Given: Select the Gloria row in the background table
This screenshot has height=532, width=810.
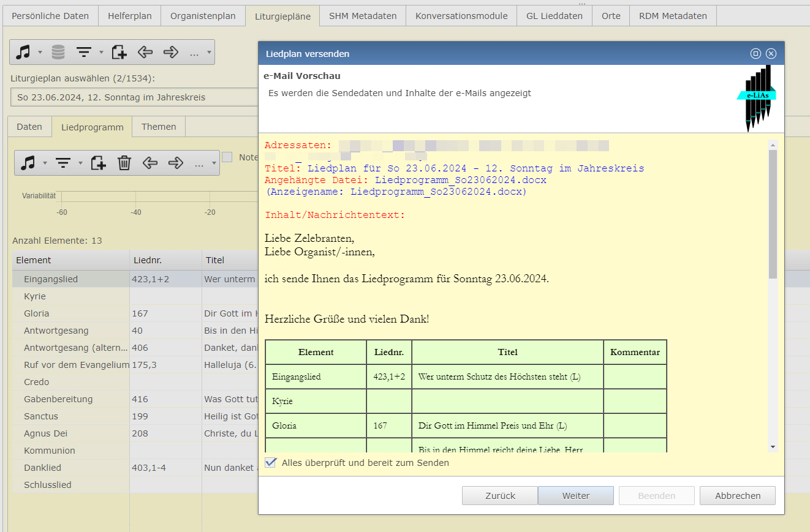Looking at the screenshot, I should click(135, 313).
